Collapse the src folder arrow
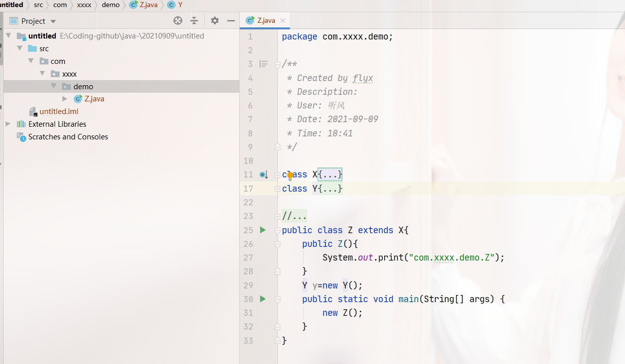This screenshot has height=364, width=625. (x=20, y=49)
